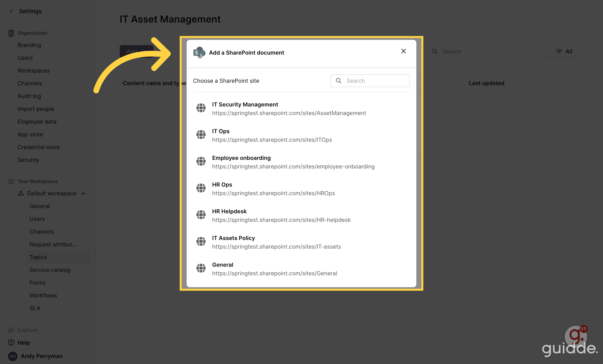This screenshot has width=603, height=364.
Task: Choose the HR Helpdesk site
Action: 301,215
